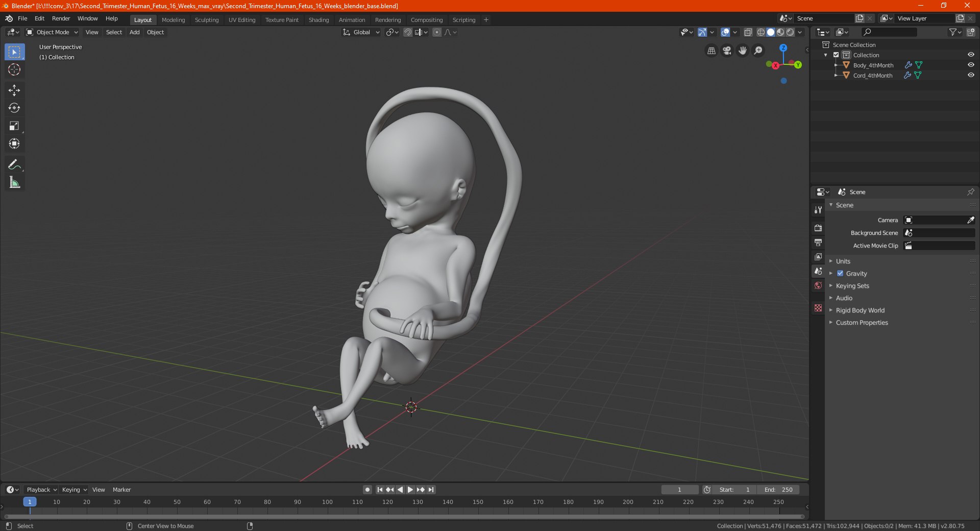980x531 pixels.
Task: Hide Body_4thMonth in the outliner
Action: coord(971,65)
